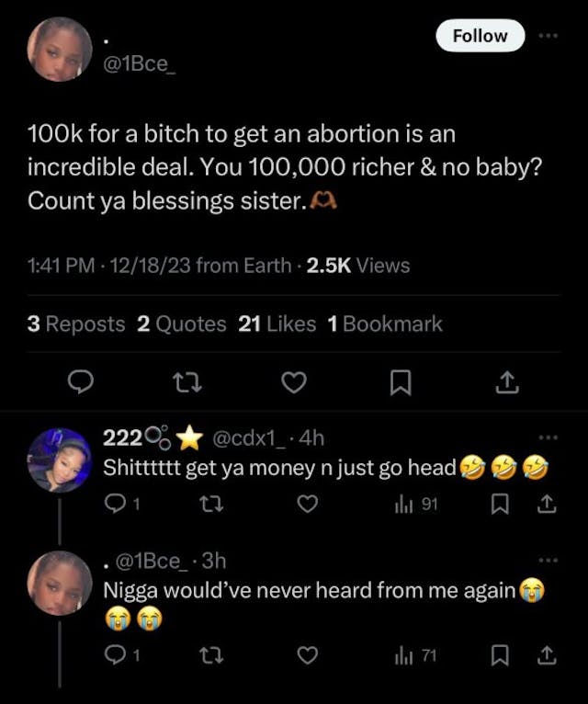
Task: Repost the @cdx1_ reply
Action: click(x=209, y=504)
